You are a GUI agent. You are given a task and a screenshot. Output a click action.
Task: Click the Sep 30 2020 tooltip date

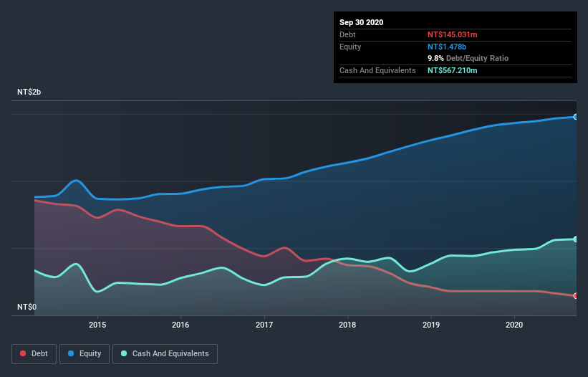click(361, 22)
